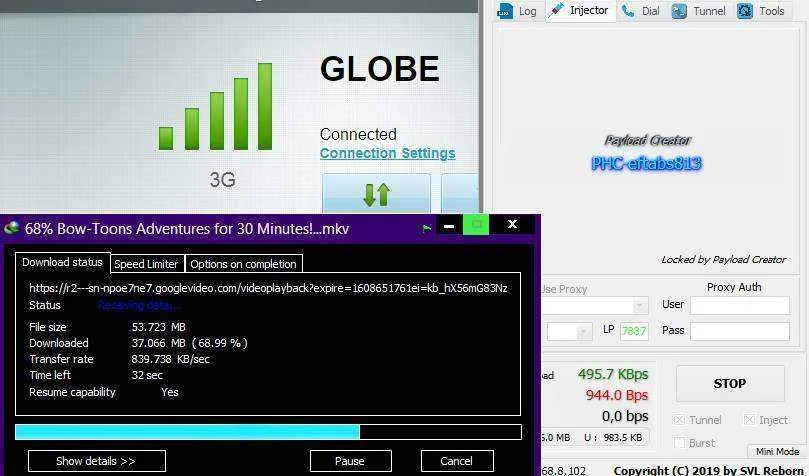809x476 pixels.
Task: Open the Tools tab
Action: 762,11
